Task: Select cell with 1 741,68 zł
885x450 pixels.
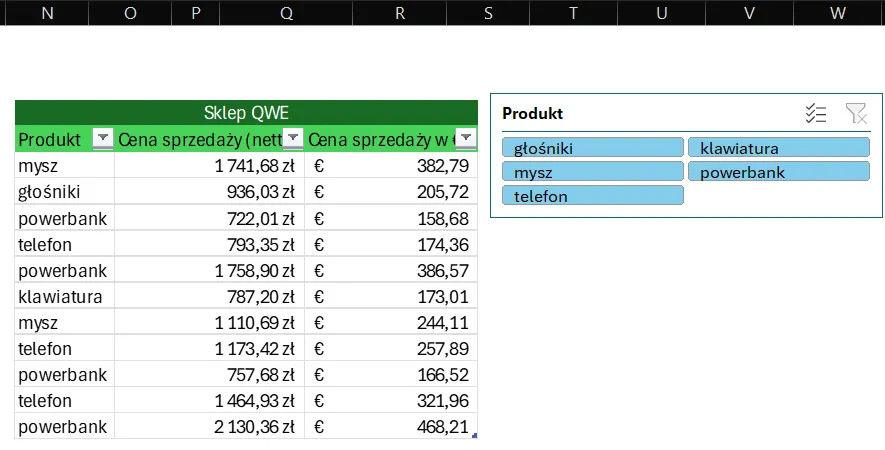Action: 210,166
